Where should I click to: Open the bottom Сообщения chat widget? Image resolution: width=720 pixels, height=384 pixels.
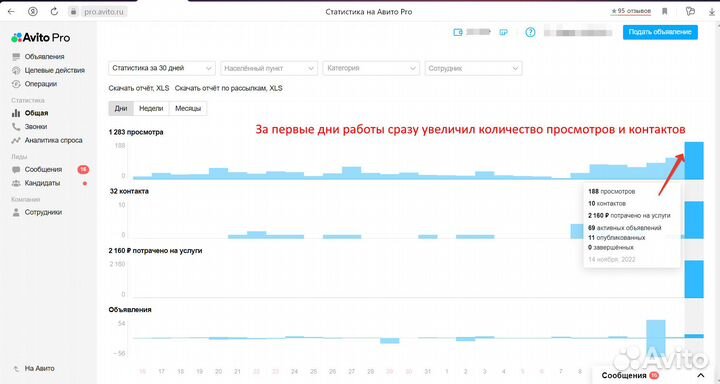656,375
